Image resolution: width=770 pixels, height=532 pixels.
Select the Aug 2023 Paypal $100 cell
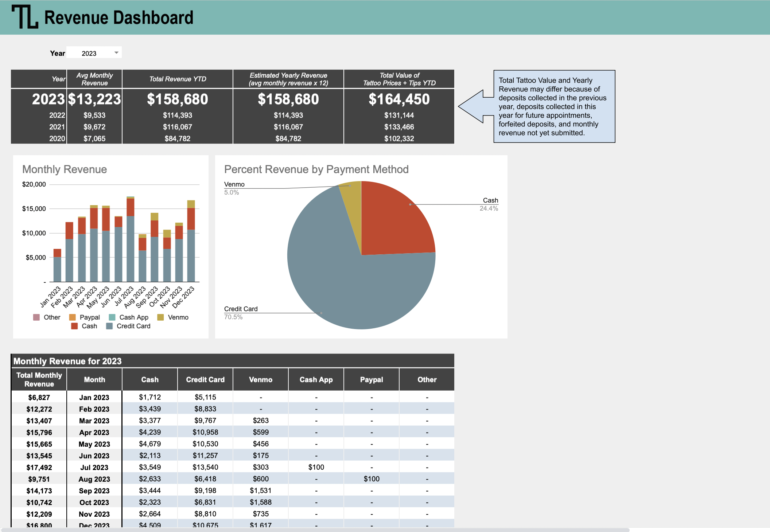[372, 479]
